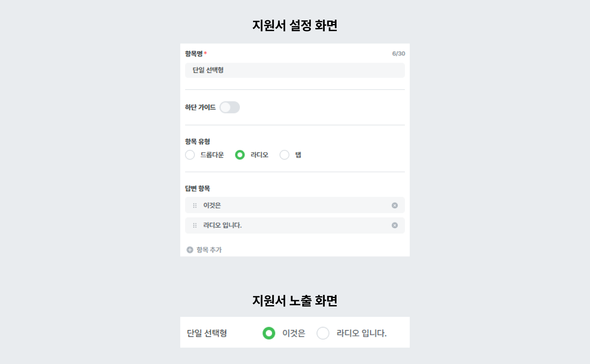Grab the reorder handle for "라디오 입니다."
The width and height of the screenshot is (590, 364).
pos(194,225)
